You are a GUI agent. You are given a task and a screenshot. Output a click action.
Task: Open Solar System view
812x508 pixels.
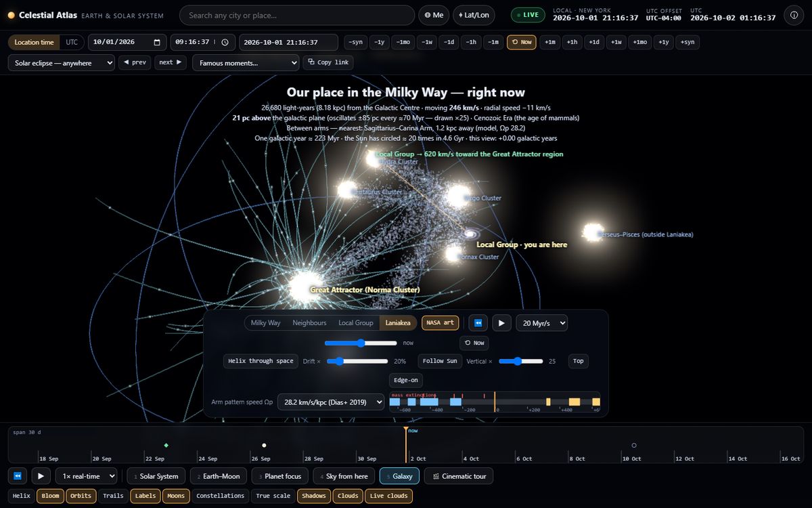point(156,476)
